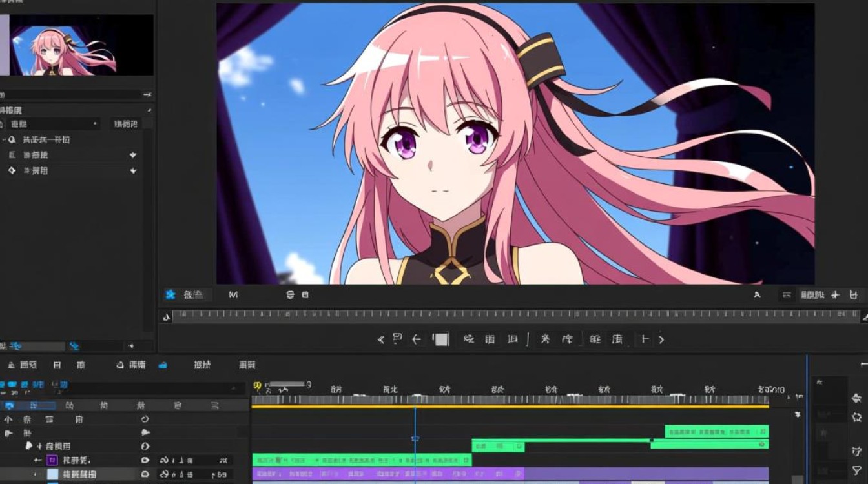
Task: Click the purple layer type icon in track list
Action: click(52, 460)
